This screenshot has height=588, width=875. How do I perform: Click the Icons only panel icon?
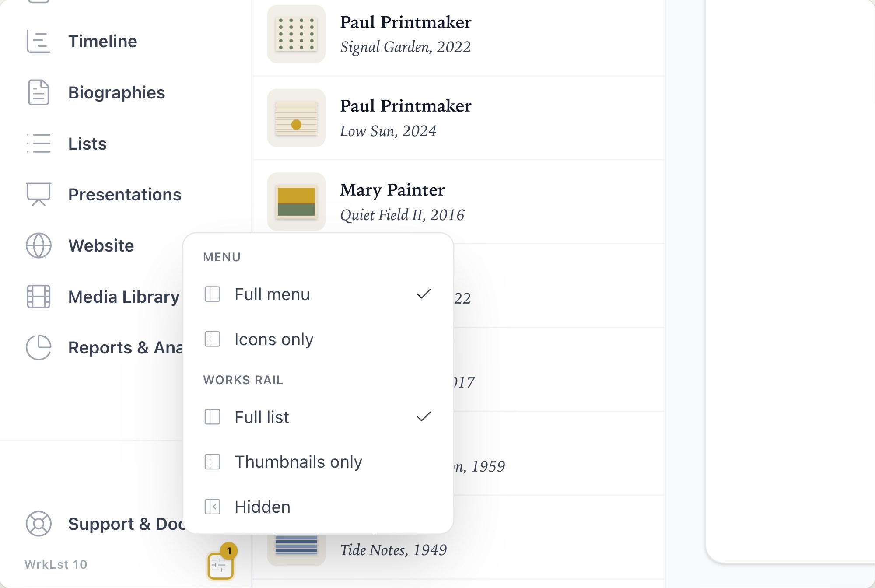coord(213,339)
